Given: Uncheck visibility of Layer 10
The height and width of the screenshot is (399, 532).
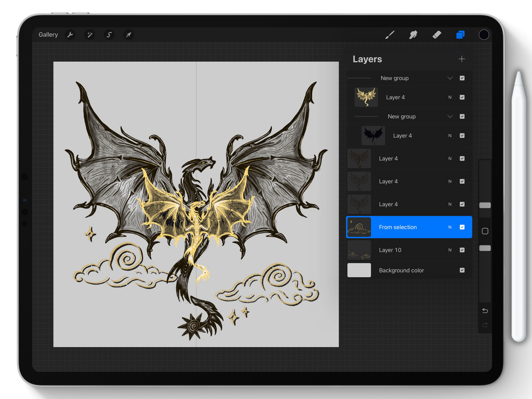Looking at the screenshot, I should [462, 250].
